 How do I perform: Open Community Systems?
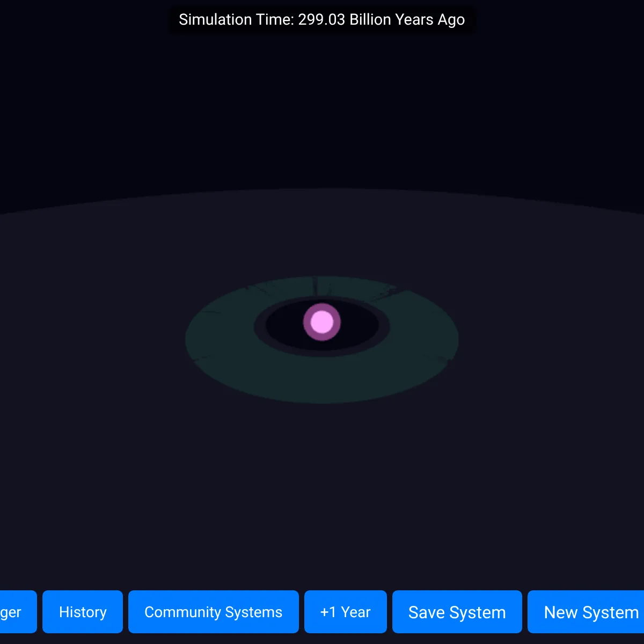tap(214, 612)
